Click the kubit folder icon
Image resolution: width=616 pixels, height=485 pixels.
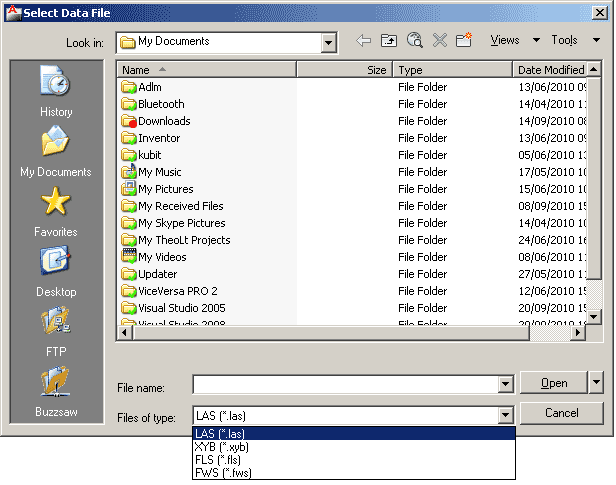click(x=128, y=155)
